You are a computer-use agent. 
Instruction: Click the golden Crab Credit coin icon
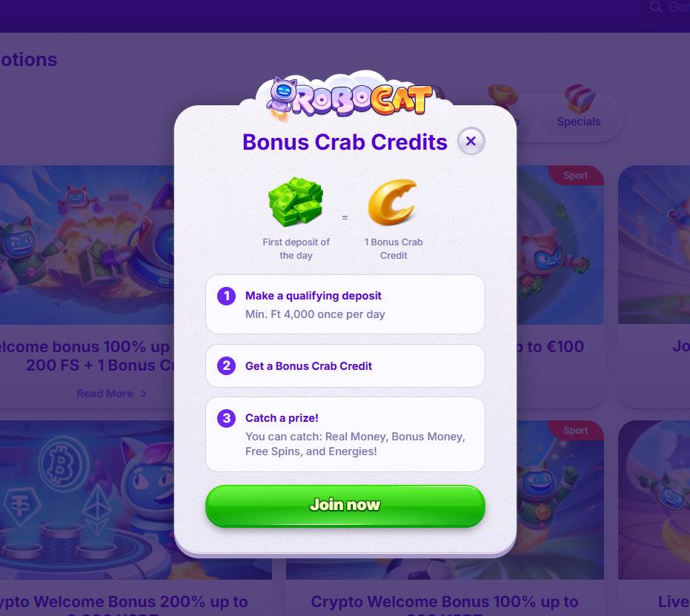[x=393, y=202]
